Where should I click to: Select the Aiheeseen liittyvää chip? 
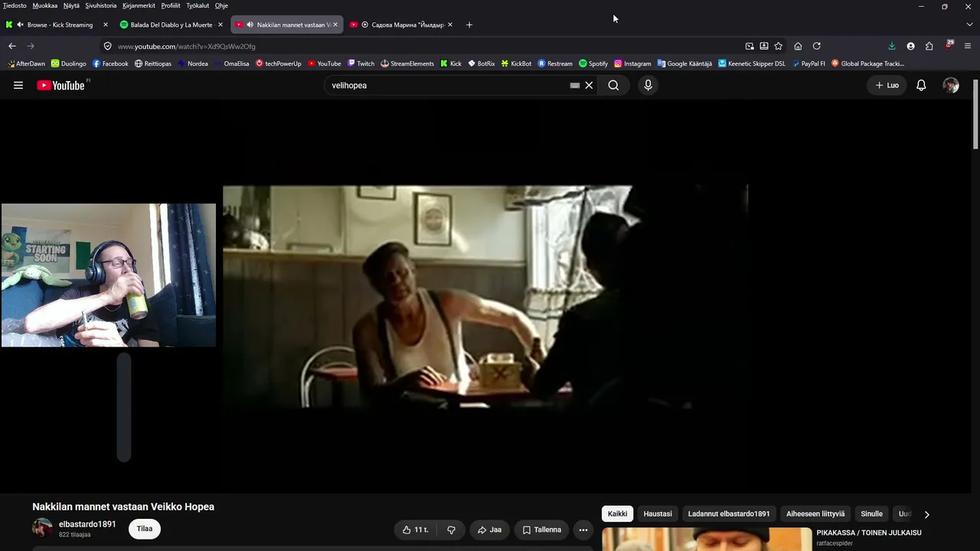click(x=815, y=514)
